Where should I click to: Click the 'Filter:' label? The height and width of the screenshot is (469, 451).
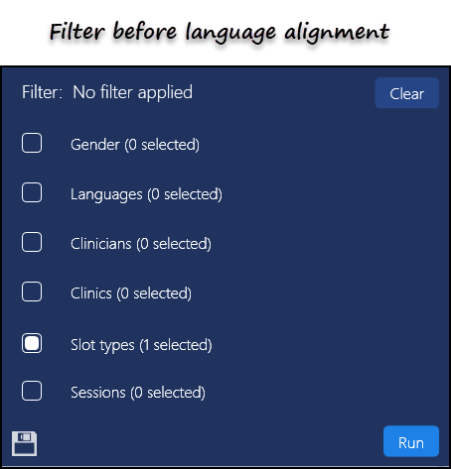coord(42,92)
